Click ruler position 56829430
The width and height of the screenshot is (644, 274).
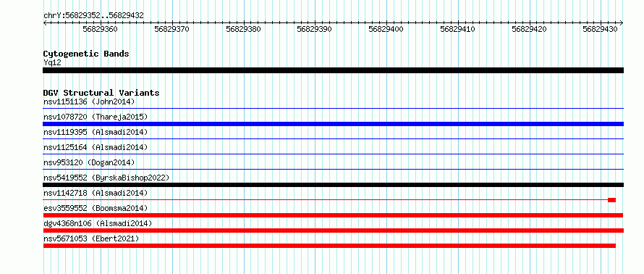point(601,29)
